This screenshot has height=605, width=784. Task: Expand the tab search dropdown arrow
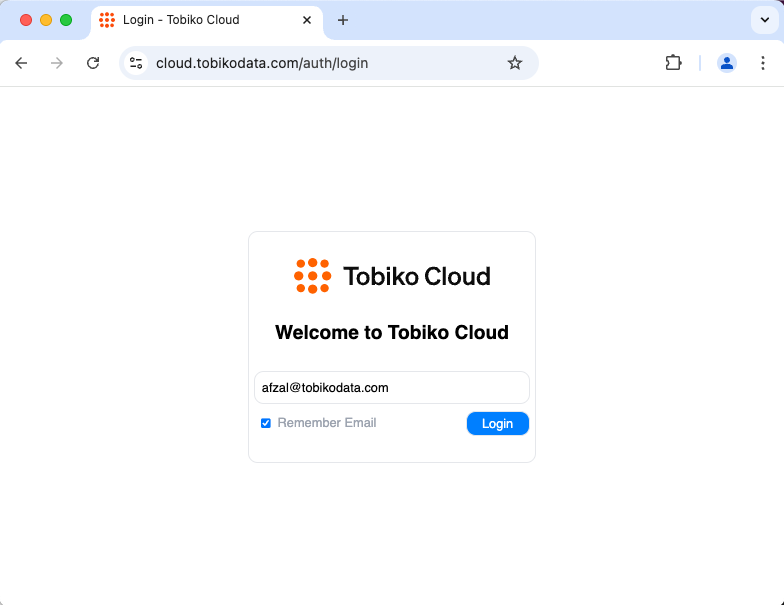(x=764, y=20)
